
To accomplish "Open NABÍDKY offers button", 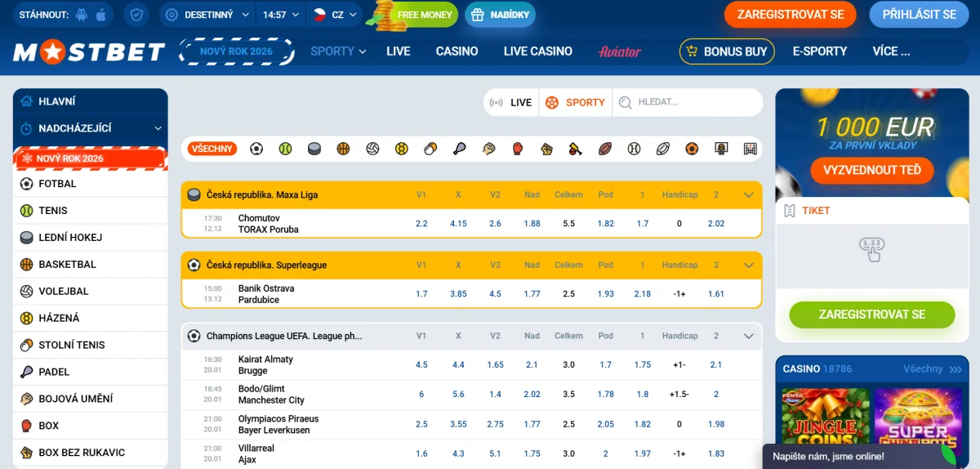I will pos(501,15).
